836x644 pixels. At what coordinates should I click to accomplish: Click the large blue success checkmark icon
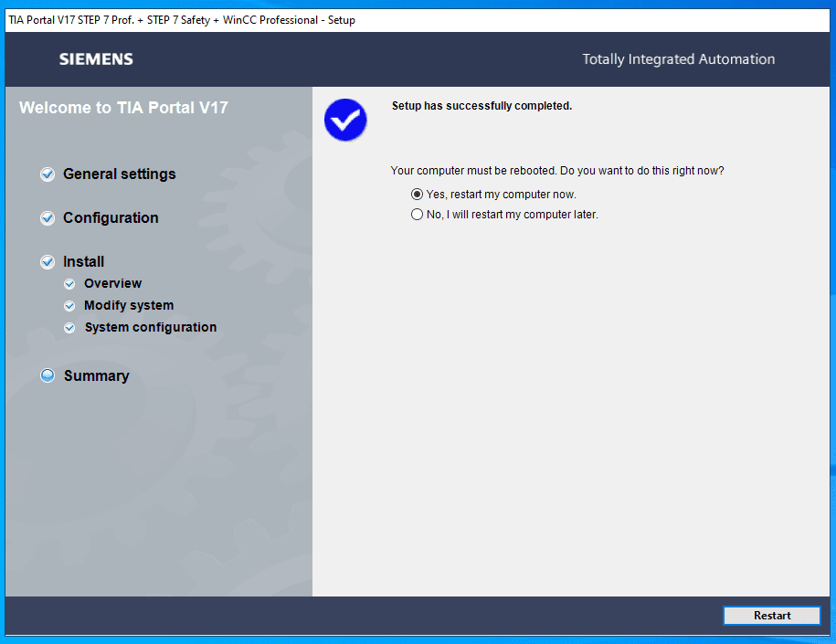345,120
